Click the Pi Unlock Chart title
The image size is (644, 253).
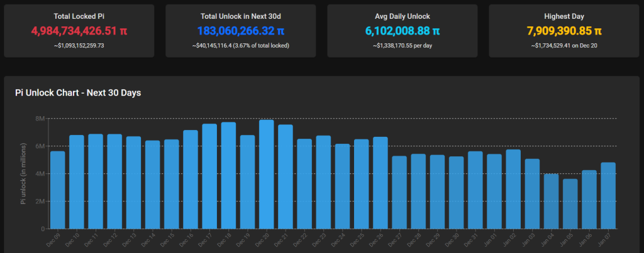coord(78,93)
